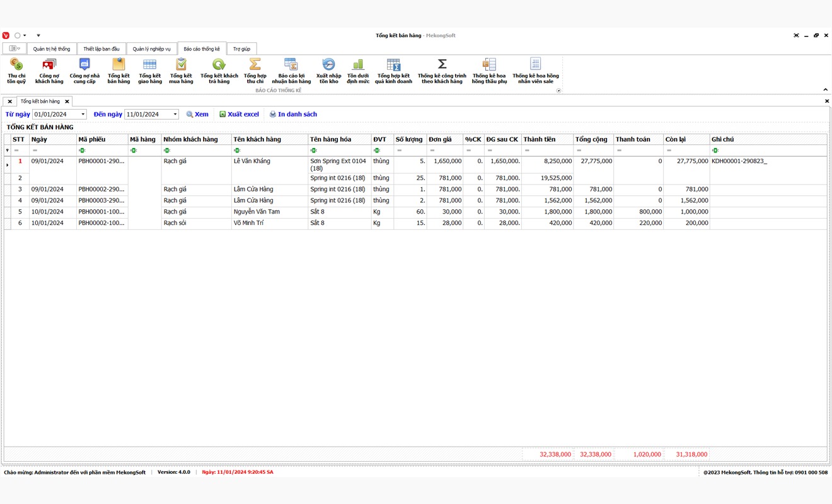
Task: Open Công nợ khách hàng report
Action: tap(49, 70)
